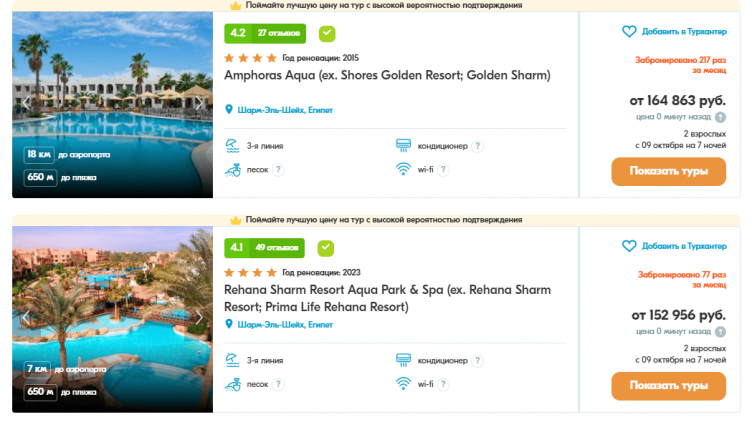Click heart icon for Amphoras Aqua hotel
Image resolution: width=752 pixels, height=427 pixels.
[629, 32]
